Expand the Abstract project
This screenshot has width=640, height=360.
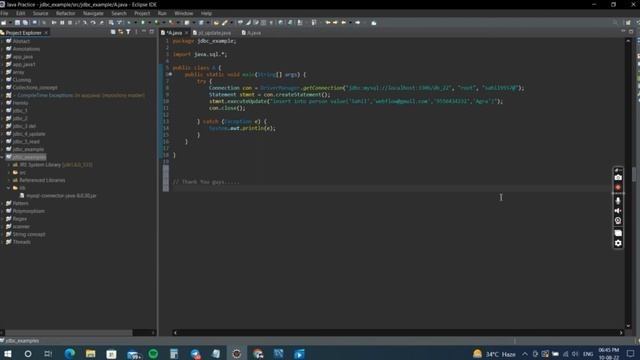pyautogui.click(x=2, y=41)
